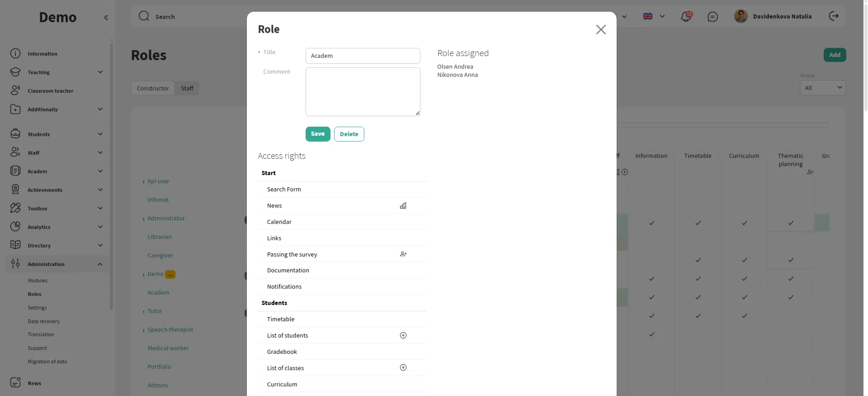Image resolution: width=868 pixels, height=396 pixels.
Task: Click the Comment text area
Action: pyautogui.click(x=363, y=92)
